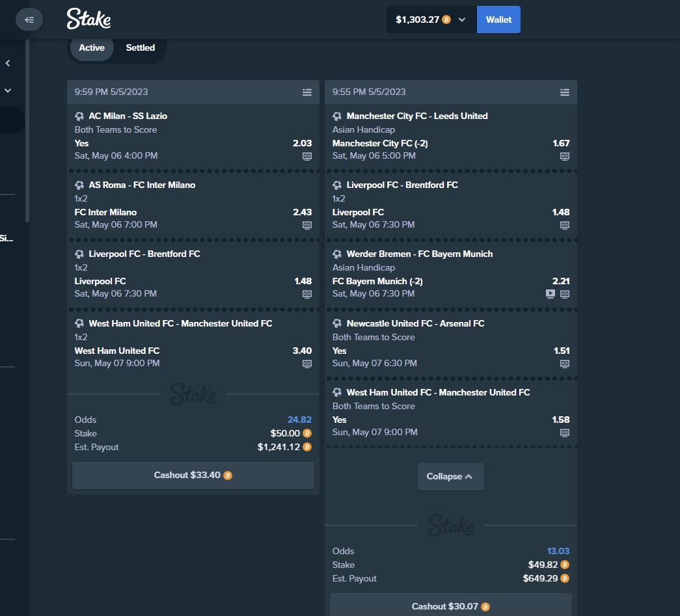Click the $50.00 stake amount
This screenshot has width=680, height=616.
click(x=285, y=433)
